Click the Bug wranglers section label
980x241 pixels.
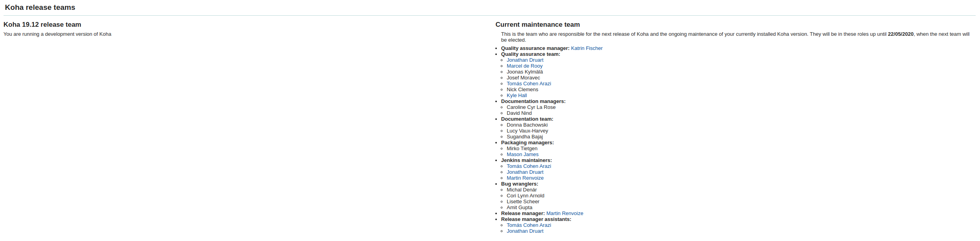[x=519, y=184]
